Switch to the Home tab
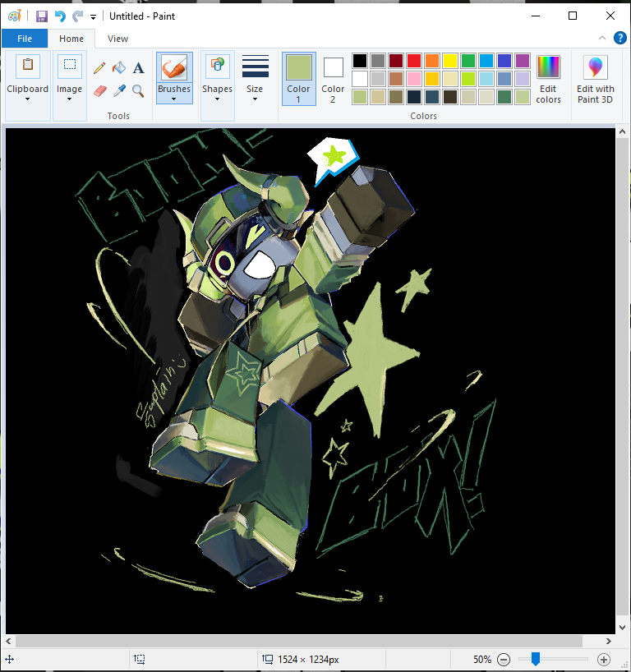Screen dimensions: 631x672 (x=71, y=39)
